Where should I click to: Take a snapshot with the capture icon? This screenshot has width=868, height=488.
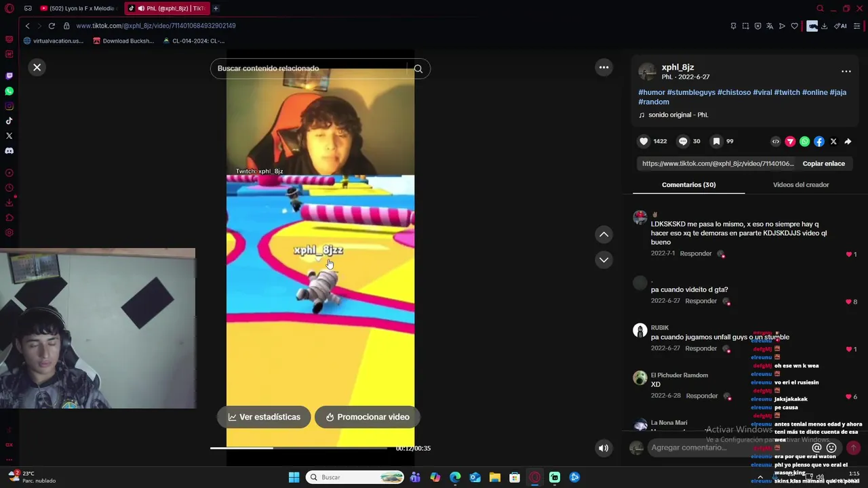pyautogui.click(x=745, y=26)
